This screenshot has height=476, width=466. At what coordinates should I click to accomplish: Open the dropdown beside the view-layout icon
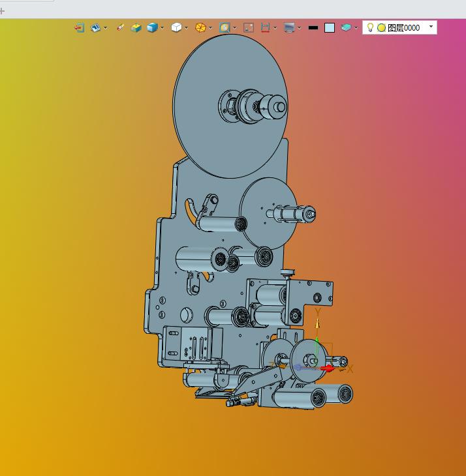[106, 28]
